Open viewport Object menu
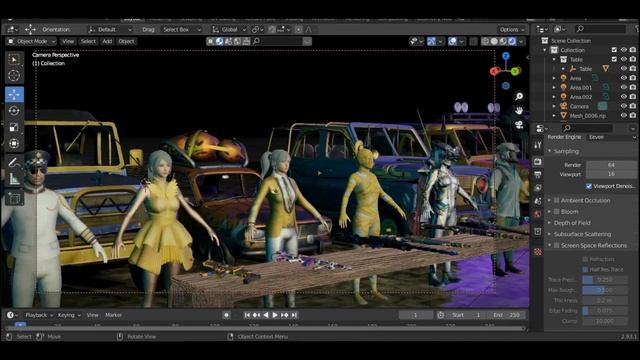The width and height of the screenshot is (640, 360). click(126, 41)
